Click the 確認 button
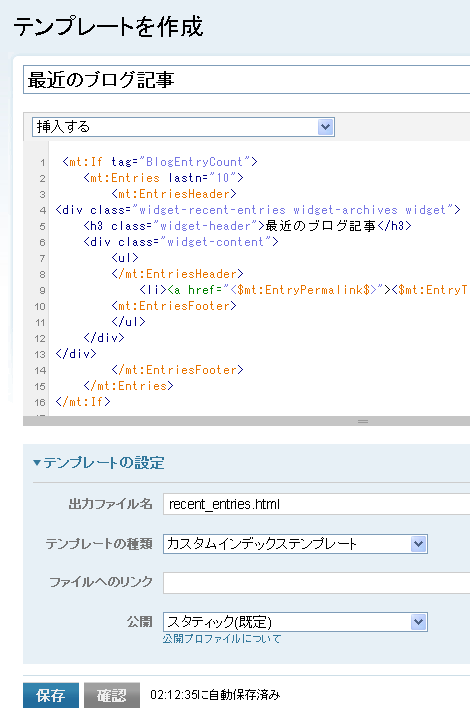470x724 pixels. tap(112, 695)
